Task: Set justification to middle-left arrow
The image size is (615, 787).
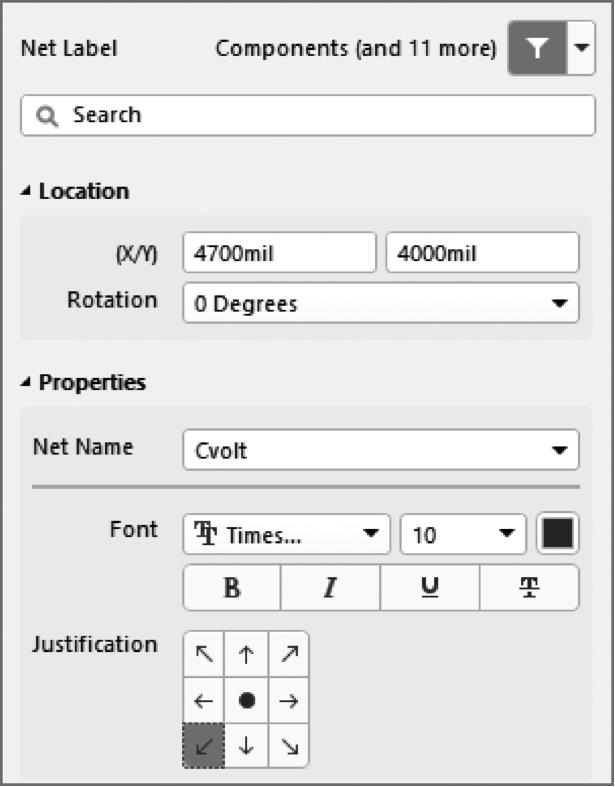Action: [x=204, y=700]
